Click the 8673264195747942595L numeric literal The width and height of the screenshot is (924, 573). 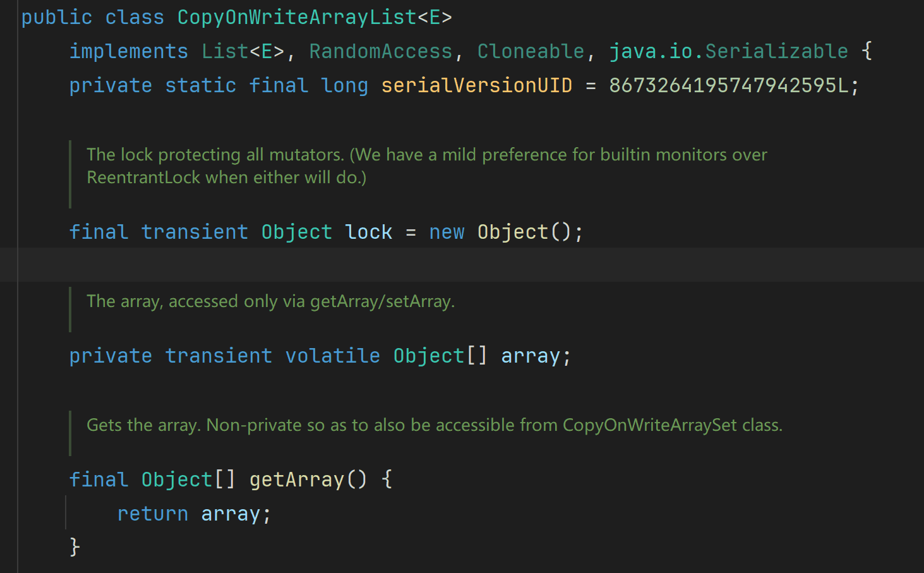click(728, 85)
